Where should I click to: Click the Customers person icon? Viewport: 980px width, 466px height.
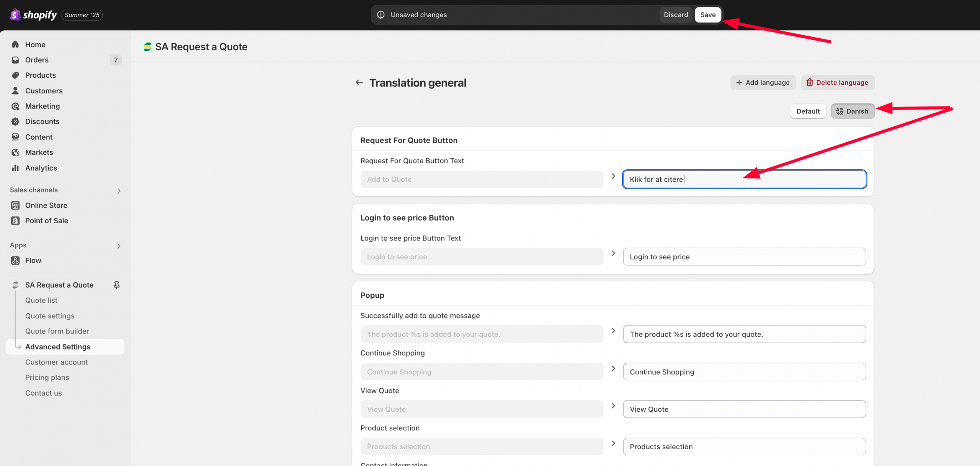click(x=15, y=91)
